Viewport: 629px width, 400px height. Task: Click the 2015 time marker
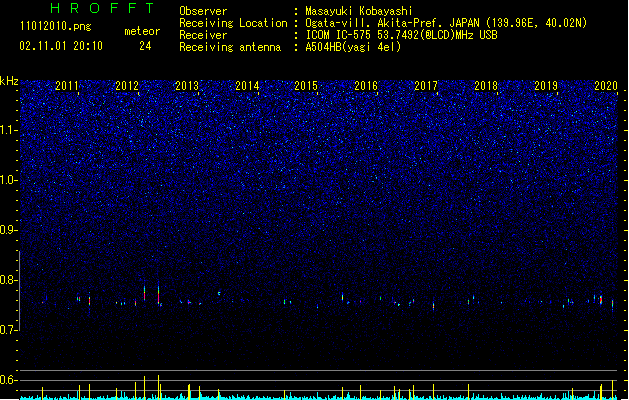(306, 86)
